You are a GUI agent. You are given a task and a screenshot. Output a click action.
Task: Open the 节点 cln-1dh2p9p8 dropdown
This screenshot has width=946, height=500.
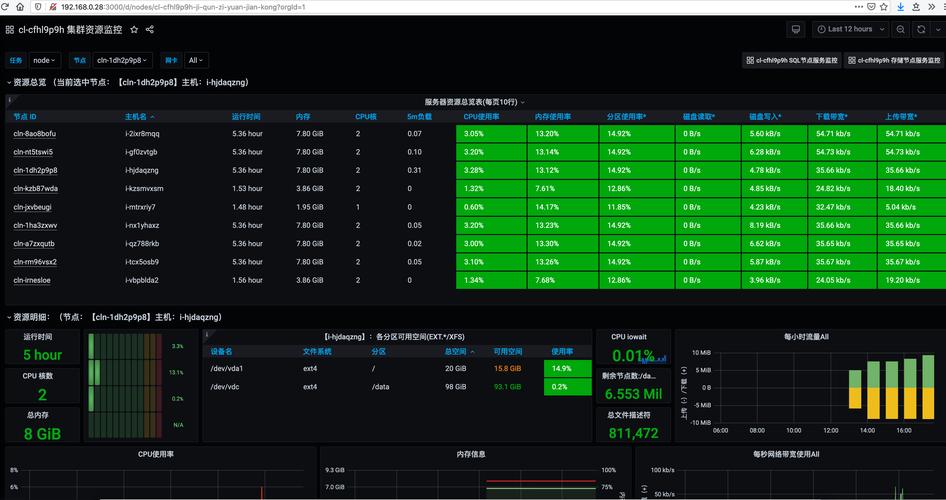(123, 60)
